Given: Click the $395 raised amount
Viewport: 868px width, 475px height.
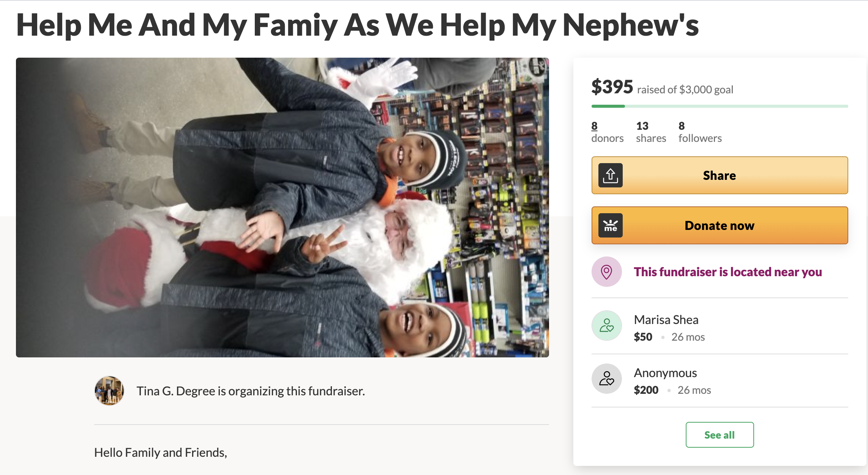Looking at the screenshot, I should coord(612,87).
